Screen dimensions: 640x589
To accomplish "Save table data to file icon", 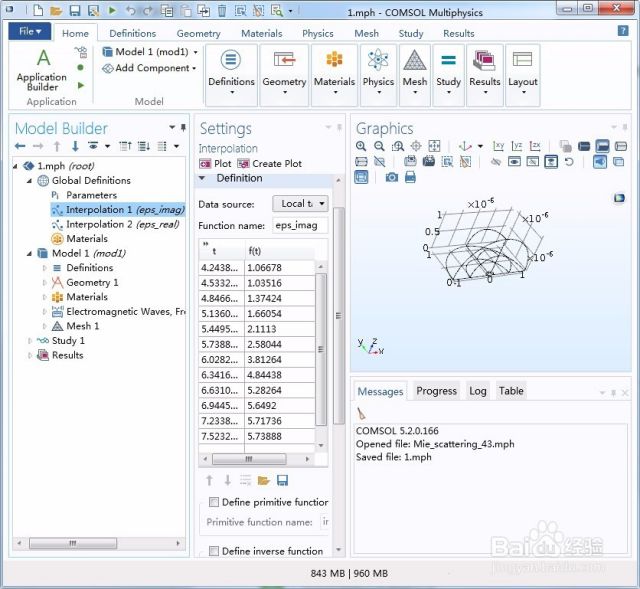I will 282,480.
